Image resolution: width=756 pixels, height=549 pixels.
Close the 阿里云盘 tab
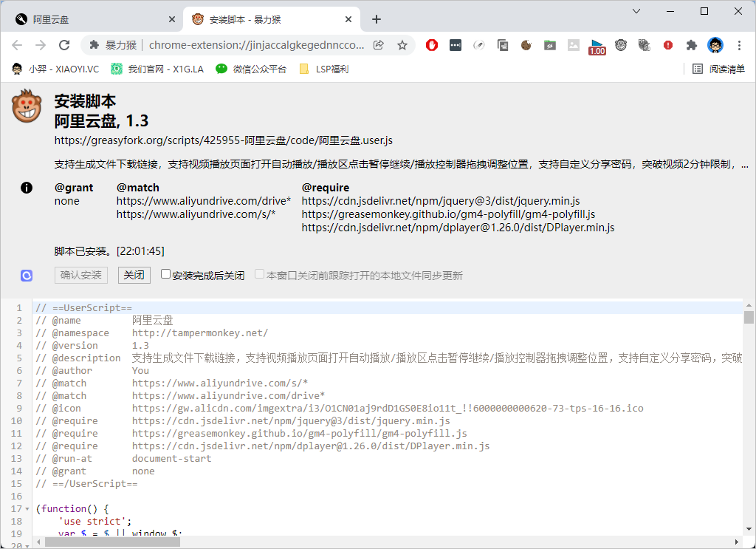pos(172,19)
